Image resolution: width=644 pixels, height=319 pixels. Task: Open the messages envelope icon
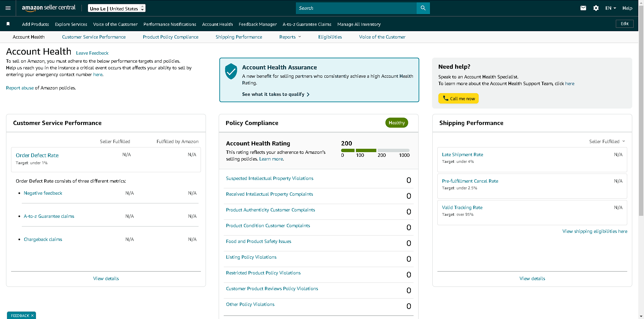(583, 8)
